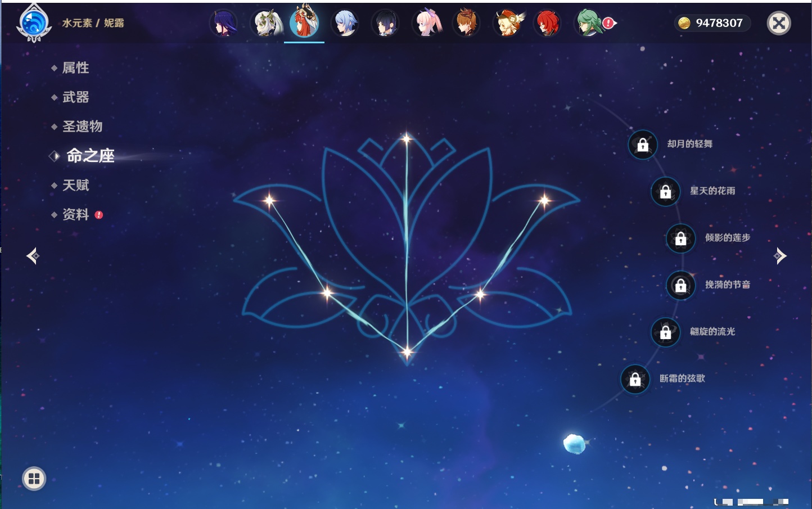Select the red-haired Nilou portrait
The height and width of the screenshot is (509, 812).
pos(304,22)
